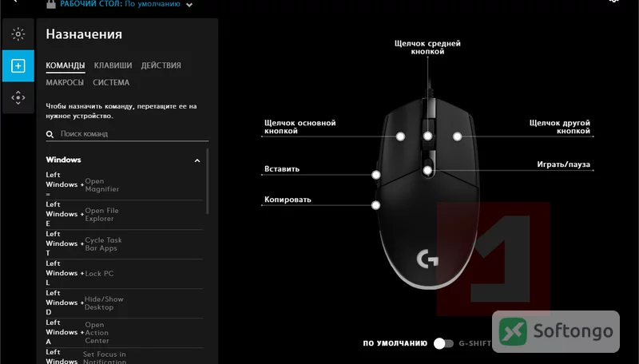Viewport: 639px width, 364px height.
Task: Select the Cycle Task Bar Apps command
Action: coord(125,244)
